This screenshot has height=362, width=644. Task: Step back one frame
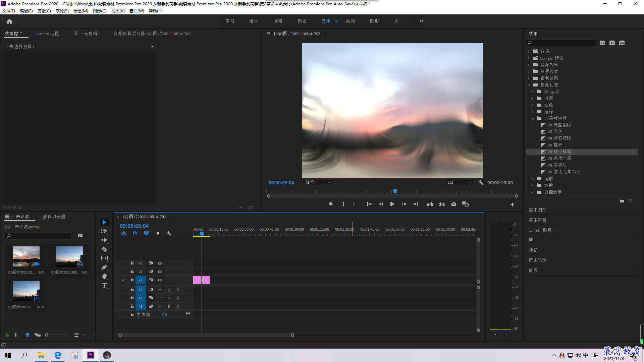[x=381, y=204]
